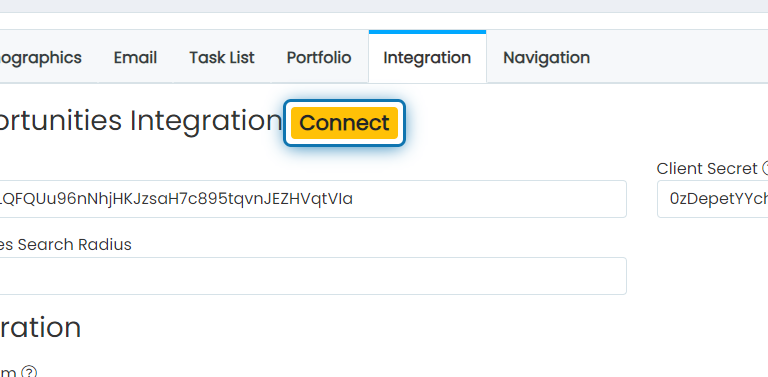Open the Email tab
The image size is (768, 377).
coord(135,57)
